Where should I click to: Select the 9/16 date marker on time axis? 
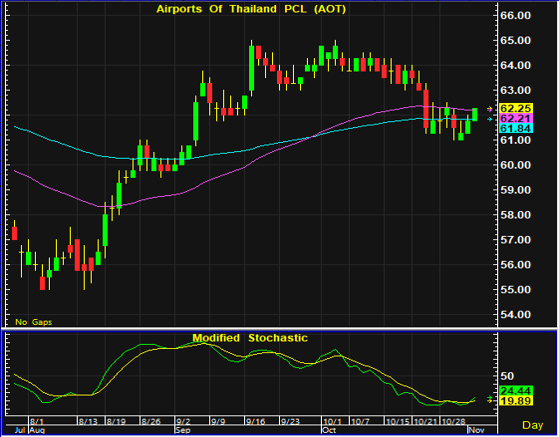click(255, 422)
